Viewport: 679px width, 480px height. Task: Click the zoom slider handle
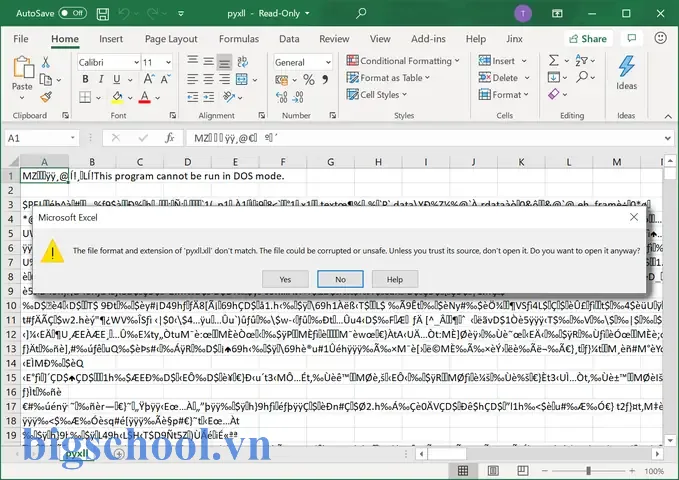588,471
